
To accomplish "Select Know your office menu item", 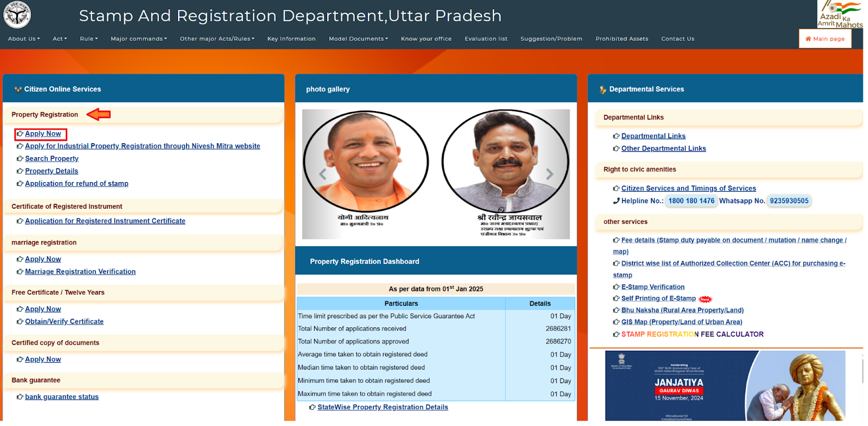I will [426, 39].
